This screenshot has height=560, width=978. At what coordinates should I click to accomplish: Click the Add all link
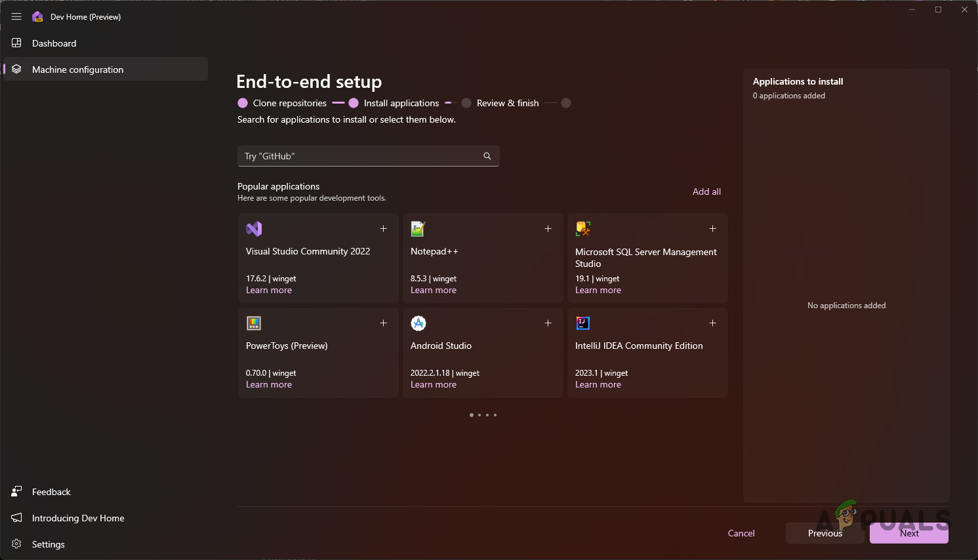706,191
